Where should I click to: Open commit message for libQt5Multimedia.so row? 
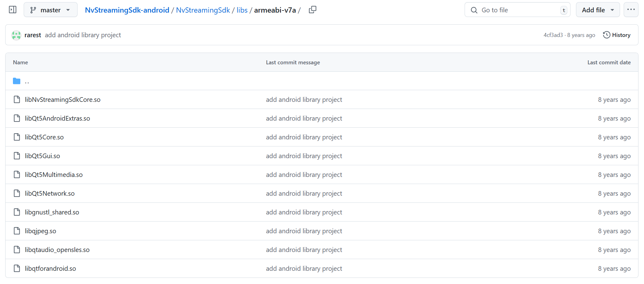(304, 175)
